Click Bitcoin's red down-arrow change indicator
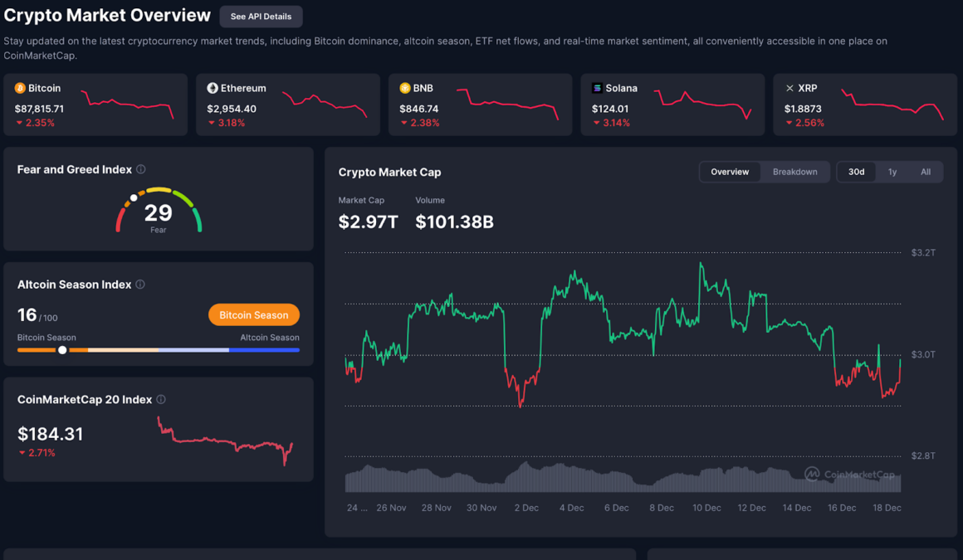This screenshot has height=560, width=963. click(x=19, y=123)
